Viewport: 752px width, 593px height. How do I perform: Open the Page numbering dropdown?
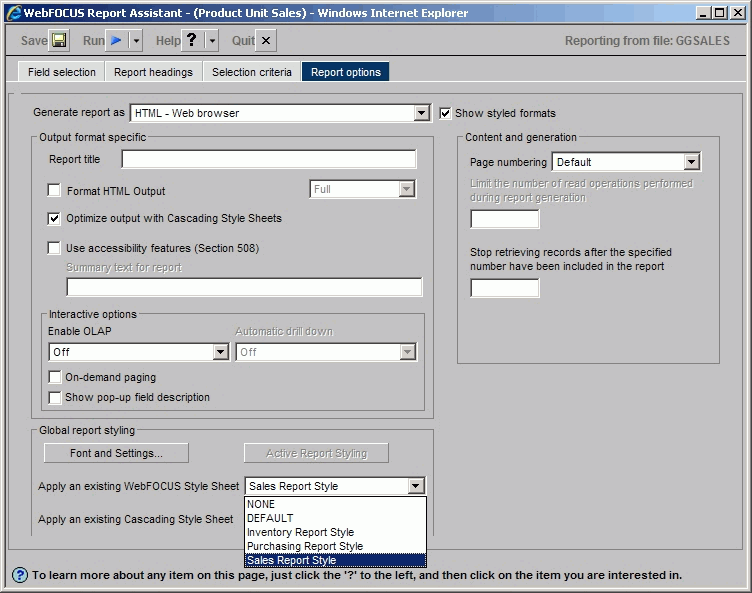click(x=626, y=162)
